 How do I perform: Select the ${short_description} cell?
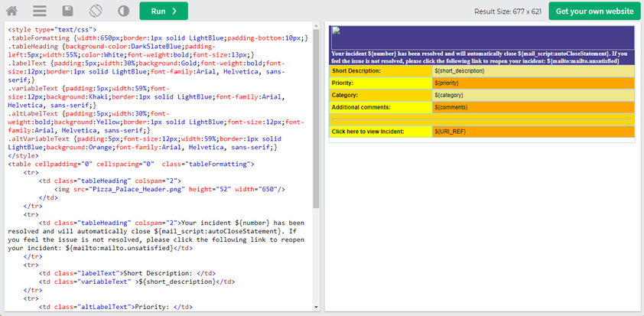[x=534, y=70]
